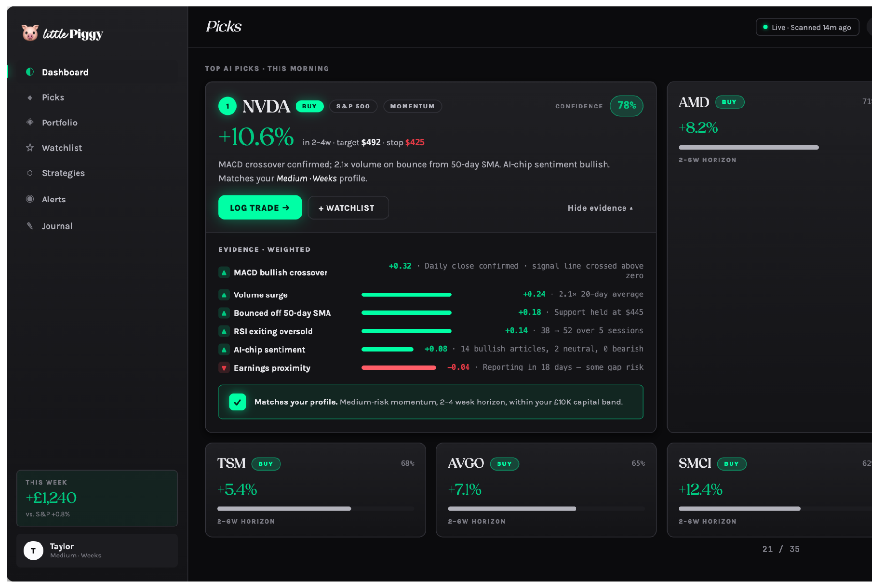The width and height of the screenshot is (872, 588).
Task: Click up-arrow icon beside Volume surge
Action: [x=224, y=294]
